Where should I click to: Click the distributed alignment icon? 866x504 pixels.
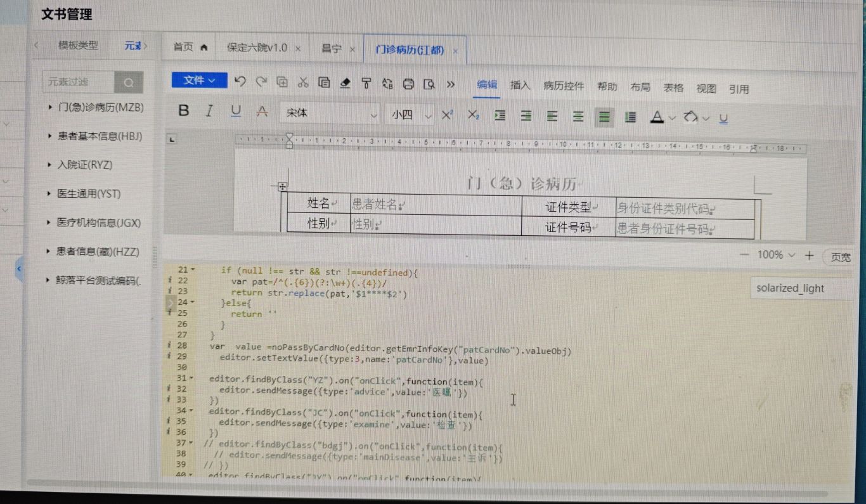point(630,117)
